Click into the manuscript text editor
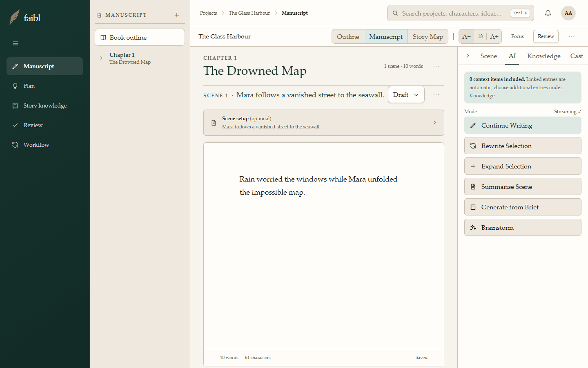588x368 pixels. pos(323,246)
